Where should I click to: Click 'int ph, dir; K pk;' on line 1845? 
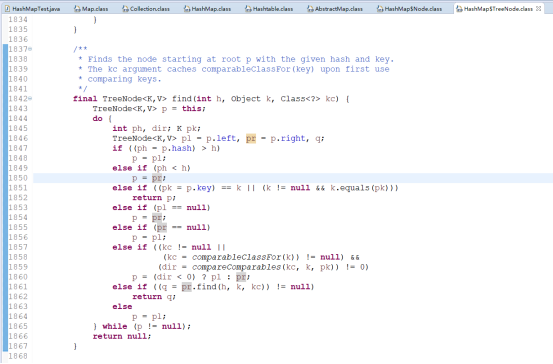click(x=157, y=128)
